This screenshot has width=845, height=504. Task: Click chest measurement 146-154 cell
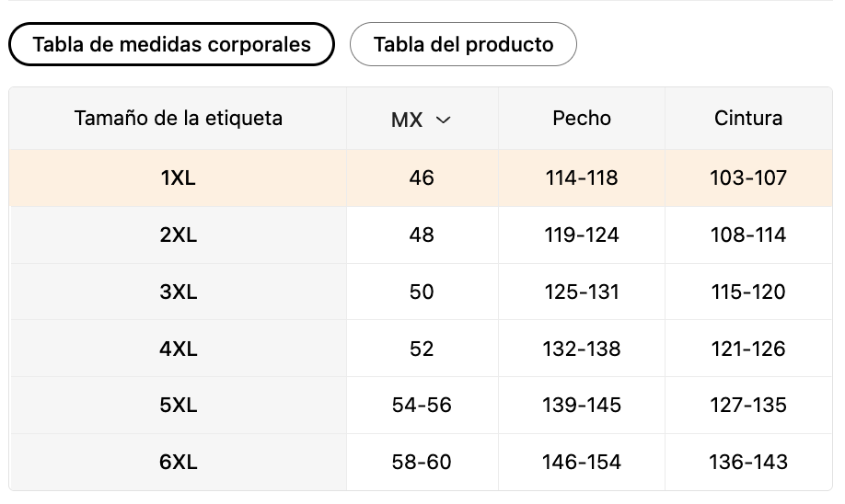click(582, 462)
